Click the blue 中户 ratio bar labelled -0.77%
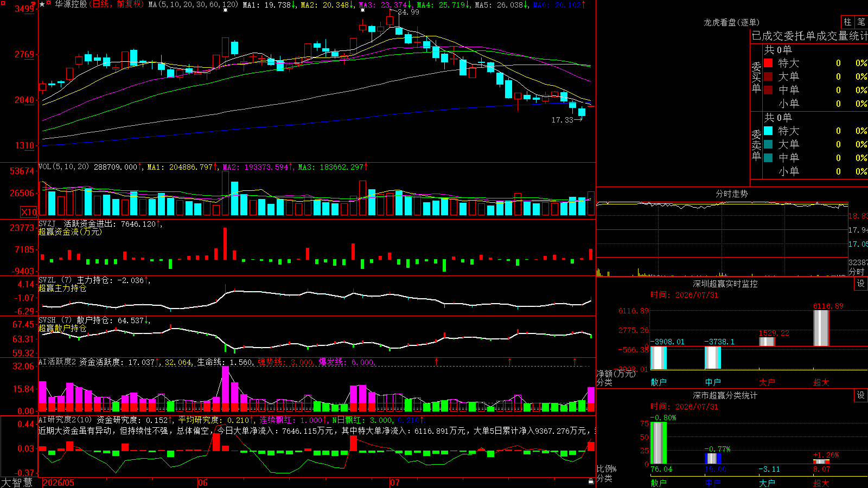This screenshot has height=488, width=868. 713,458
